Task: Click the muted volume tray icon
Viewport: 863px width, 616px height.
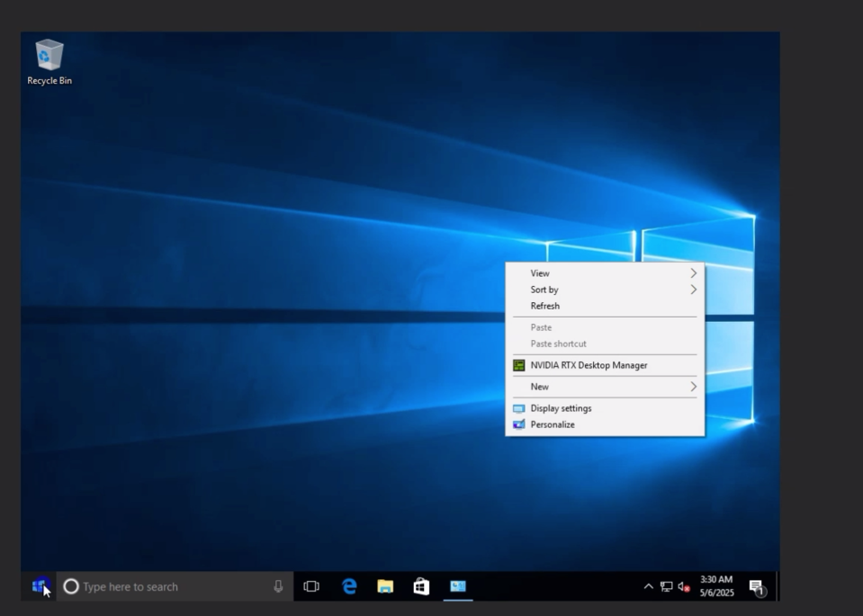Action: click(x=684, y=587)
